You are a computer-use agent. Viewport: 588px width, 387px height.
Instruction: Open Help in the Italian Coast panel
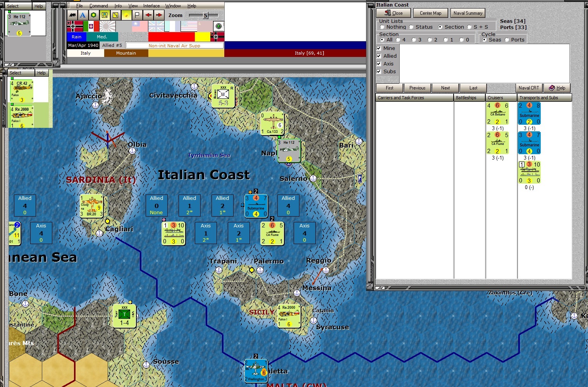[557, 88]
